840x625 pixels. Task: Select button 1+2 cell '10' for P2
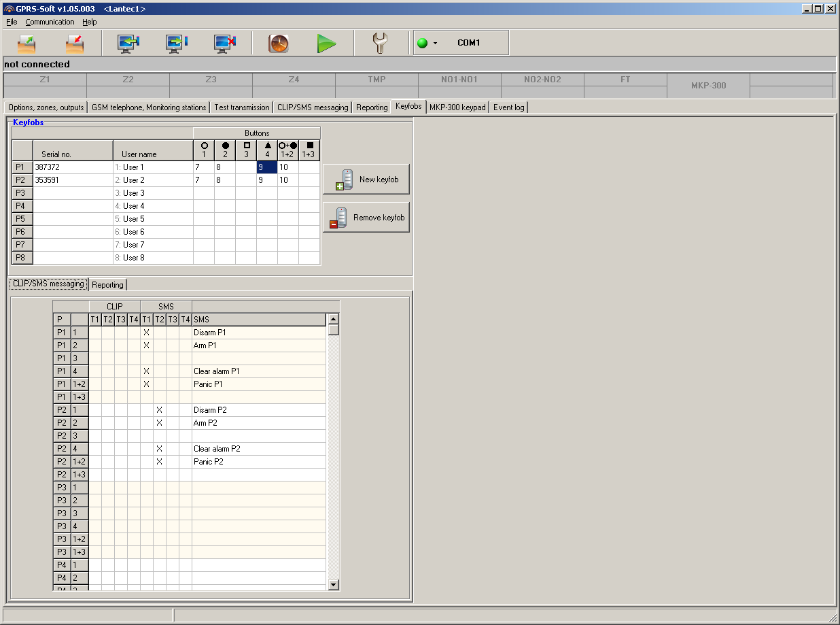point(288,180)
